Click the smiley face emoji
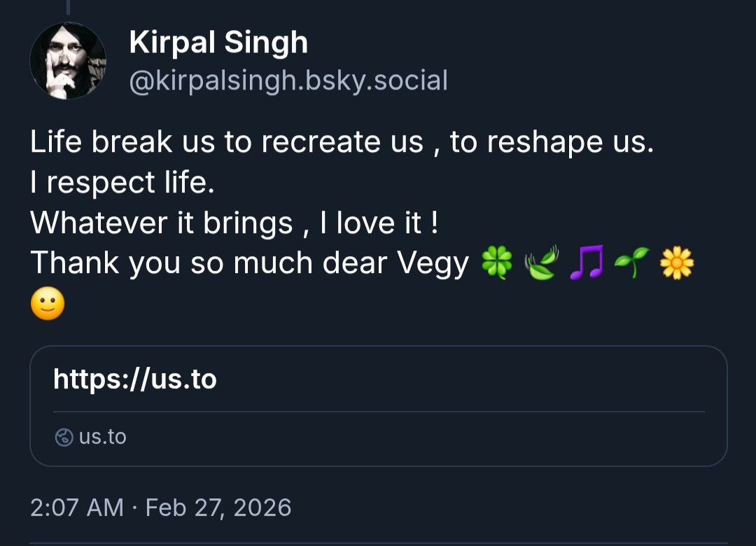The width and height of the screenshot is (756, 546). [48, 304]
